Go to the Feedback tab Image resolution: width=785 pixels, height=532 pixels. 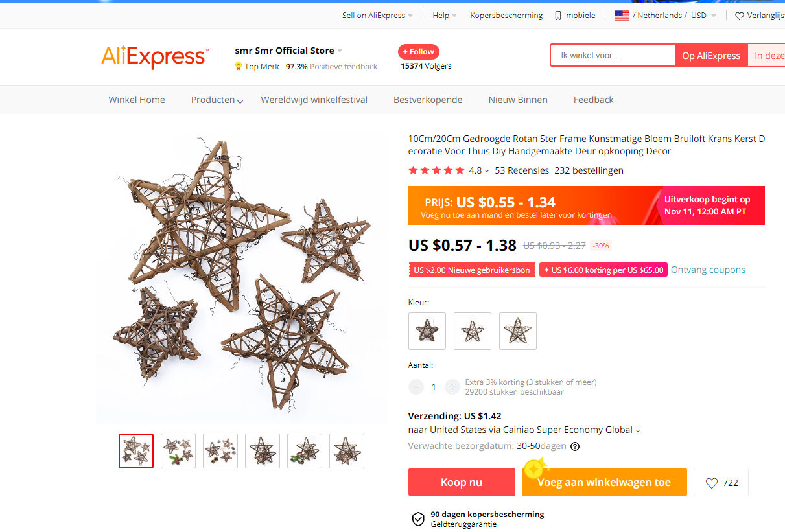[x=593, y=100]
